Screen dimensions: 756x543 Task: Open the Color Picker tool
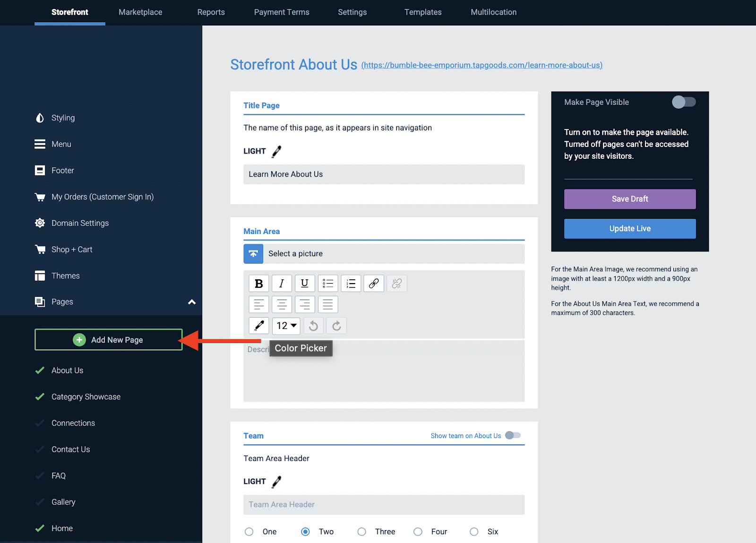click(258, 326)
